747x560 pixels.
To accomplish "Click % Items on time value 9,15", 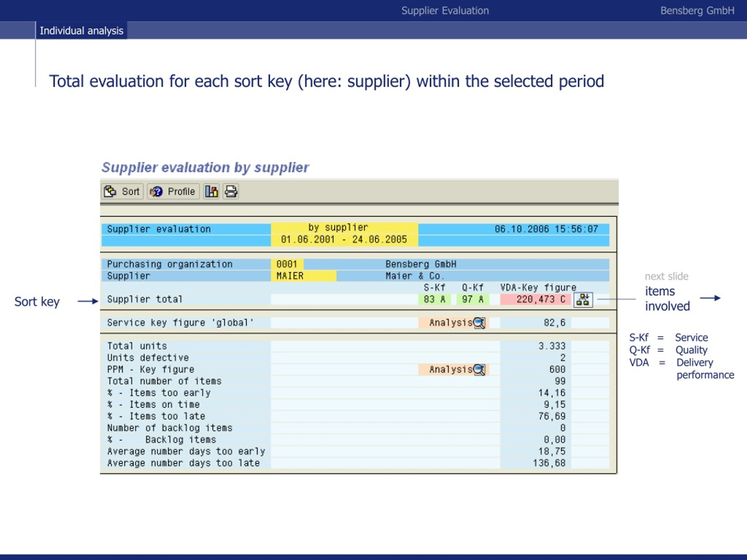I will [554, 405].
